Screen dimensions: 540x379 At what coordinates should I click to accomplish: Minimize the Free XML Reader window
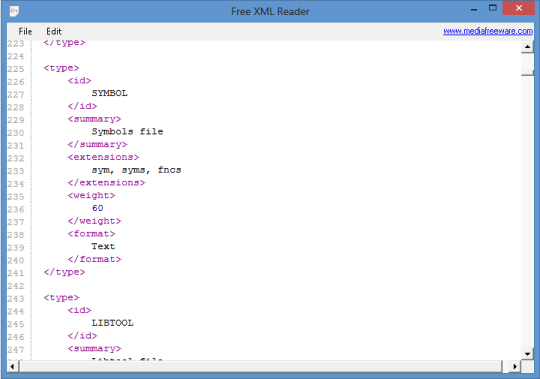[474, 9]
